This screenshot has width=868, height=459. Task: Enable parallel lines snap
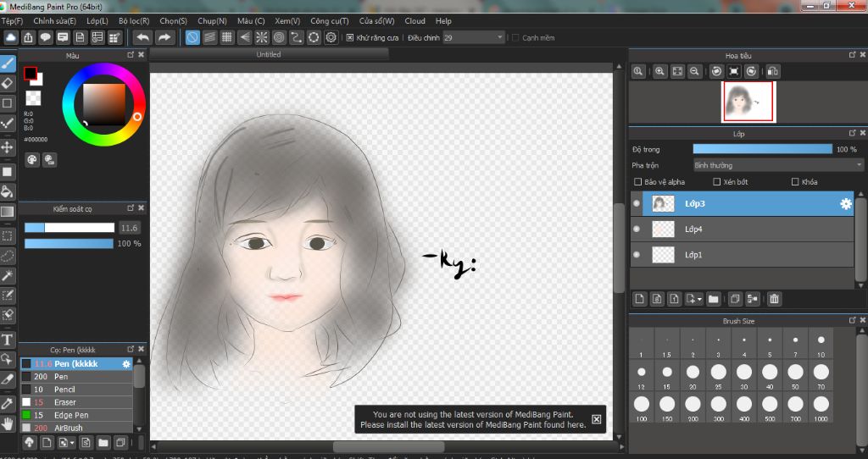(x=209, y=37)
